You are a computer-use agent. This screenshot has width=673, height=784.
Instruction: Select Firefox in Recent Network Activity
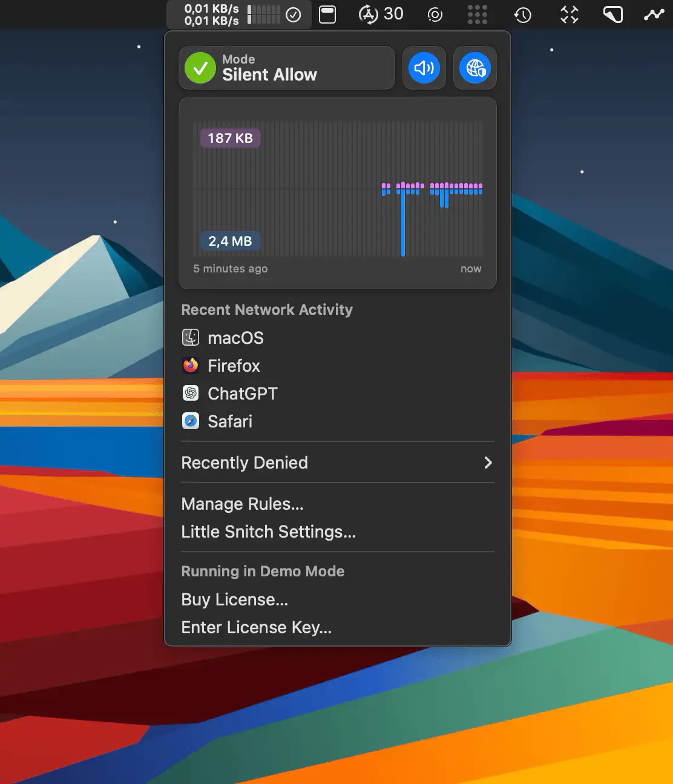[x=338, y=366]
